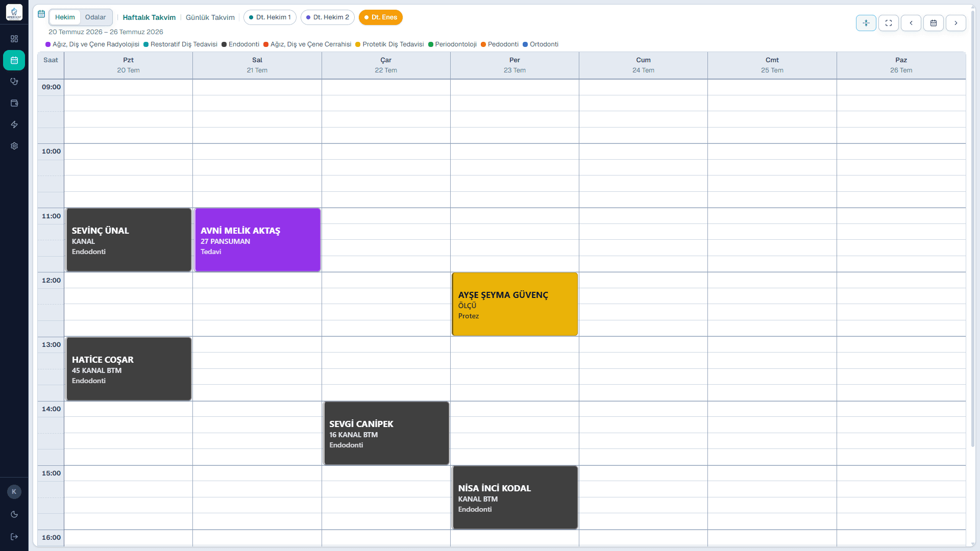
Task: Click yellow Protetik Diş Tedavisi legend dot
Action: (358, 44)
